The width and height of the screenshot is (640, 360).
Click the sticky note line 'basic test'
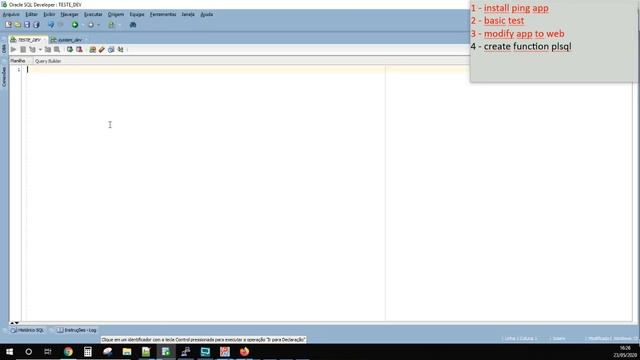click(x=504, y=21)
